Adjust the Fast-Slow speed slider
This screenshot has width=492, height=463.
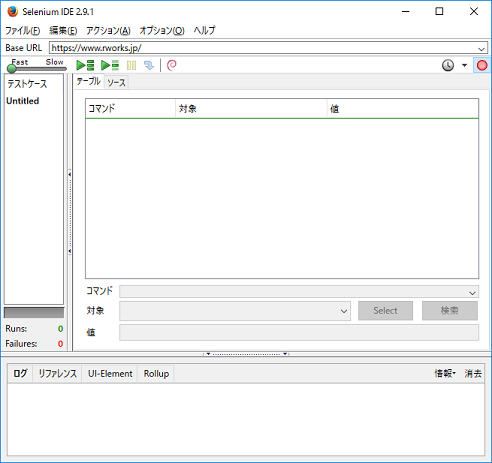point(37,68)
